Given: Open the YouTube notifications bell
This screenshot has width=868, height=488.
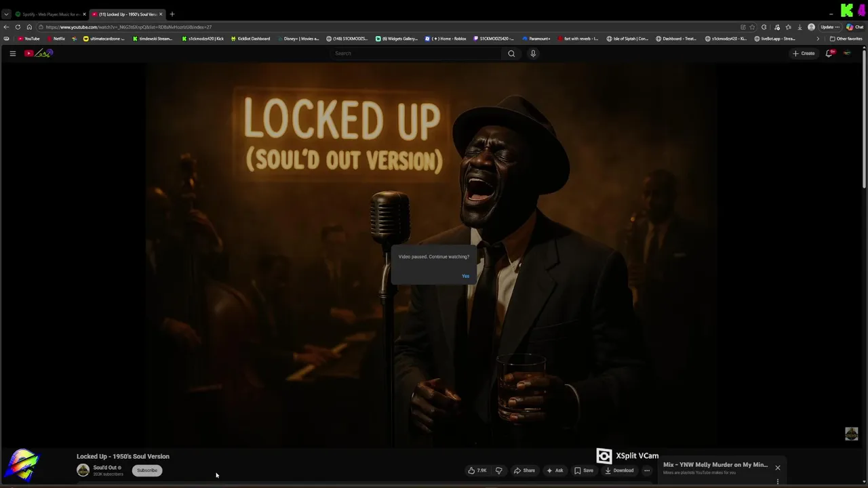Looking at the screenshot, I should [x=829, y=54].
